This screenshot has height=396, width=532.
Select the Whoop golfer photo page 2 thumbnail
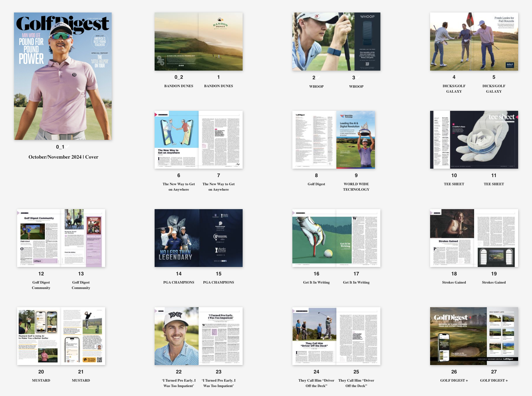(x=314, y=42)
